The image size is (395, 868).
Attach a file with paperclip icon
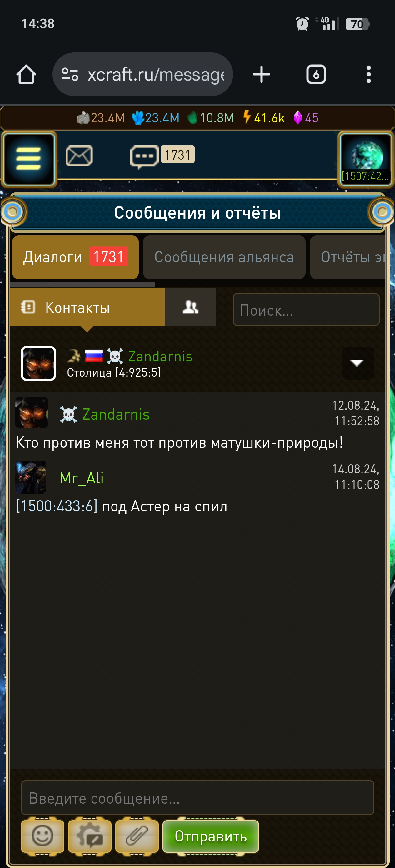click(x=137, y=836)
